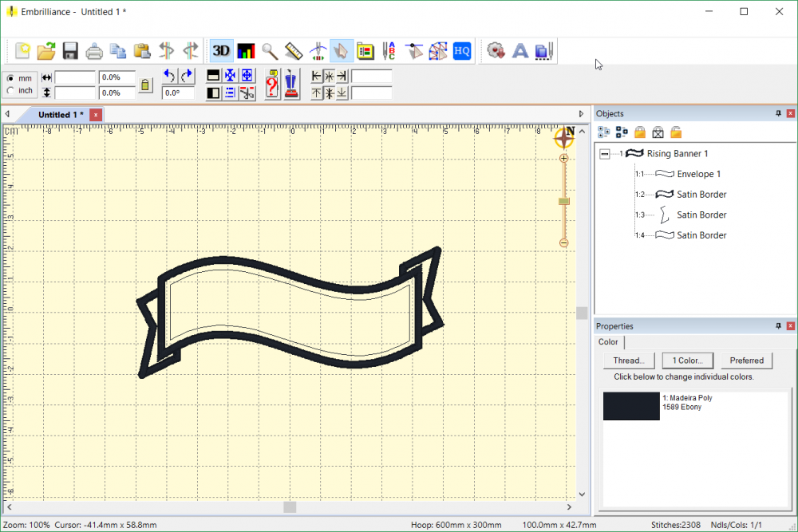The height and width of the screenshot is (532, 798).
Task: Click the HQ high-quality display icon
Action: [462, 51]
